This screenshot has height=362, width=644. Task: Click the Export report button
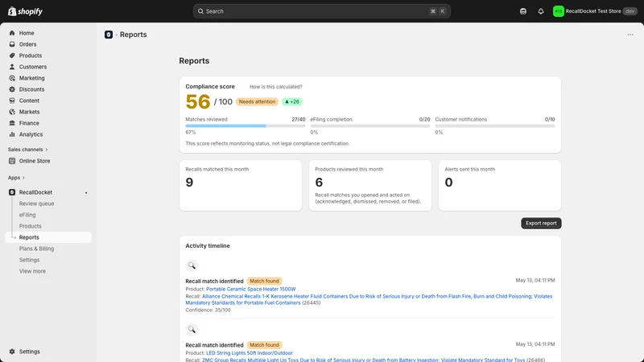[x=541, y=224]
